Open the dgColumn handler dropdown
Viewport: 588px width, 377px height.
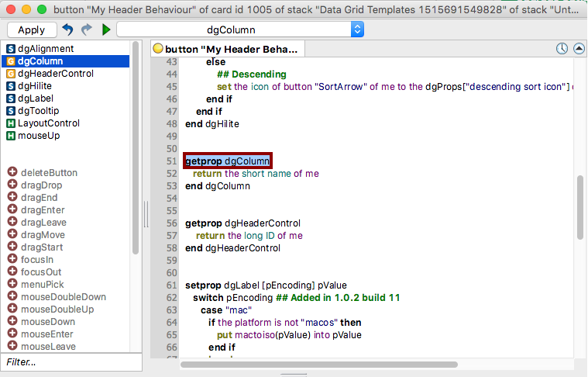coord(240,29)
